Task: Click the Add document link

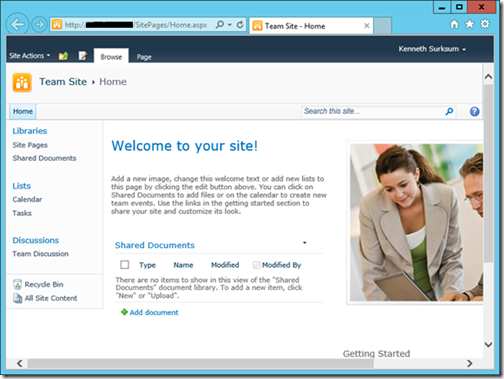Action: (x=154, y=312)
